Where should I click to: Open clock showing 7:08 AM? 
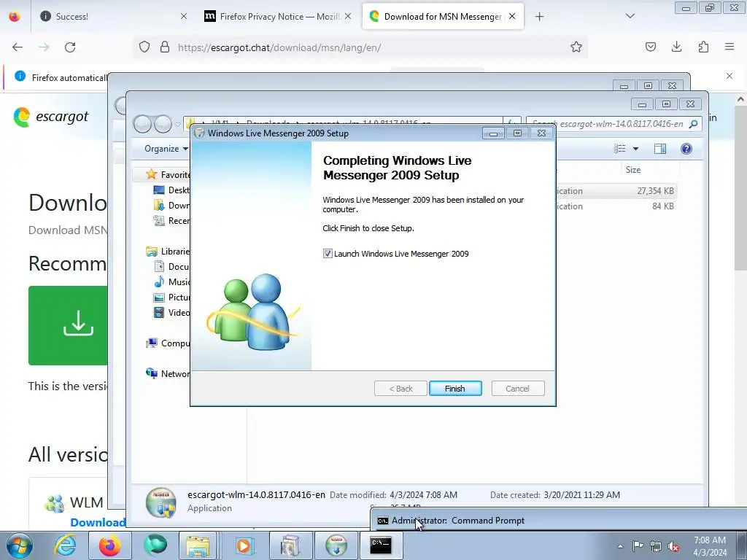(710, 546)
